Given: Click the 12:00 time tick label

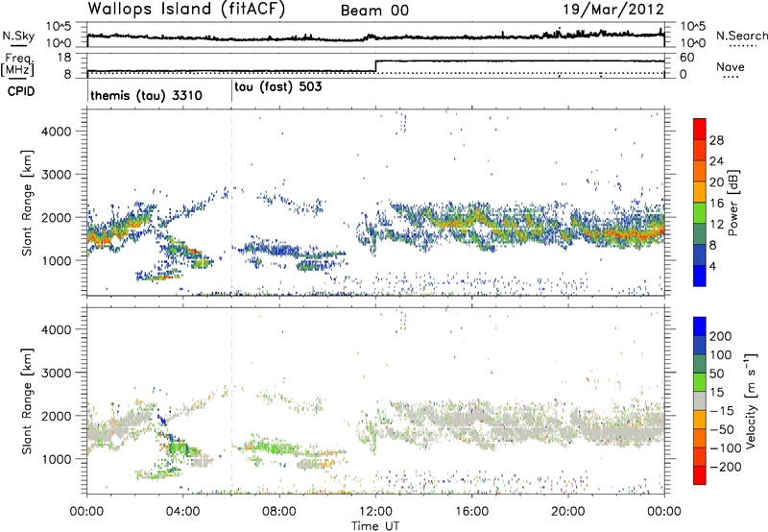Looking at the screenshot, I should 375,512.
